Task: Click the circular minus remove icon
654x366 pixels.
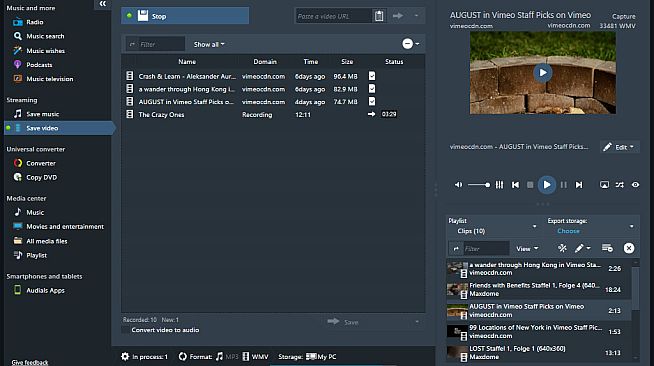Action: (x=407, y=44)
